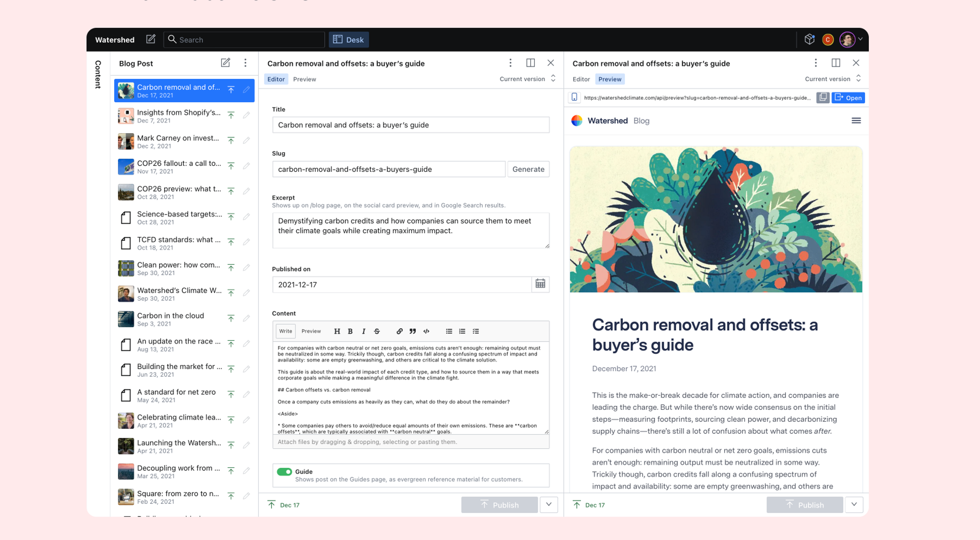Click into the Title input field
Viewport: 980px width, 540px height.
point(410,125)
